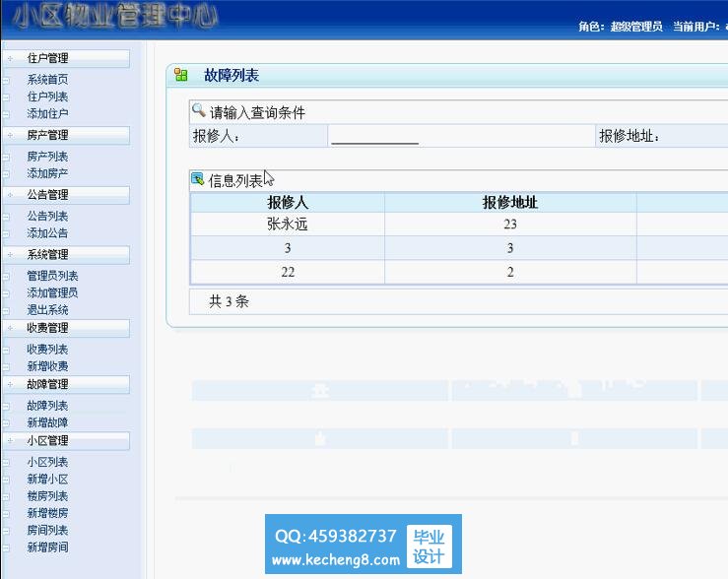Open 收费列表 in the sidebar
This screenshot has height=579, width=728.
click(x=47, y=350)
